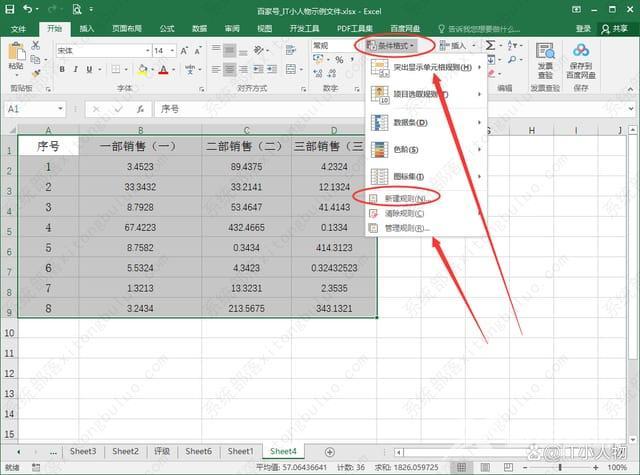This screenshot has width=640, height=475.
Task: Add a new sheet with plus button
Action: coord(330,452)
